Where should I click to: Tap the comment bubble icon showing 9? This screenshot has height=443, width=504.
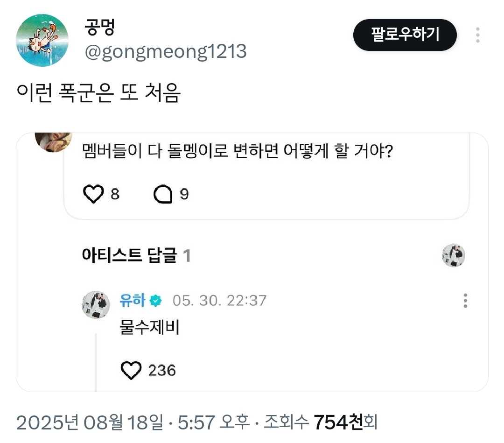(163, 195)
